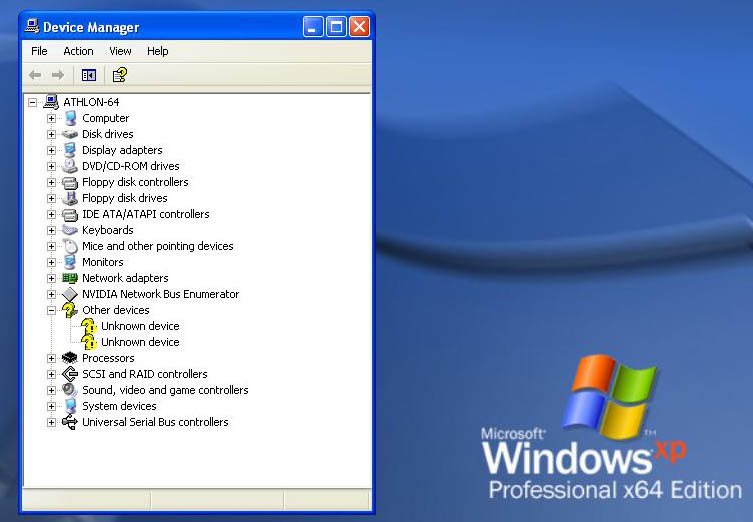This screenshot has height=522, width=753.
Task: Collapse the Other devices category
Action: tap(52, 310)
